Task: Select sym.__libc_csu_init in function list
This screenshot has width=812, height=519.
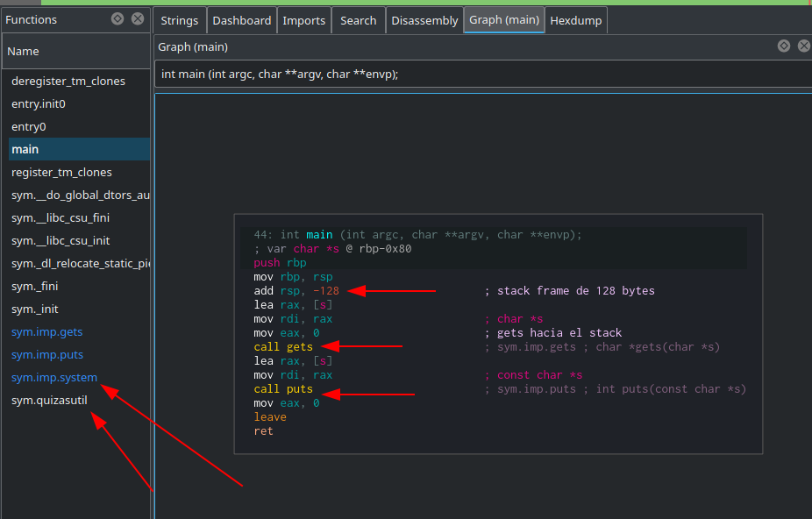Action: click(x=61, y=241)
